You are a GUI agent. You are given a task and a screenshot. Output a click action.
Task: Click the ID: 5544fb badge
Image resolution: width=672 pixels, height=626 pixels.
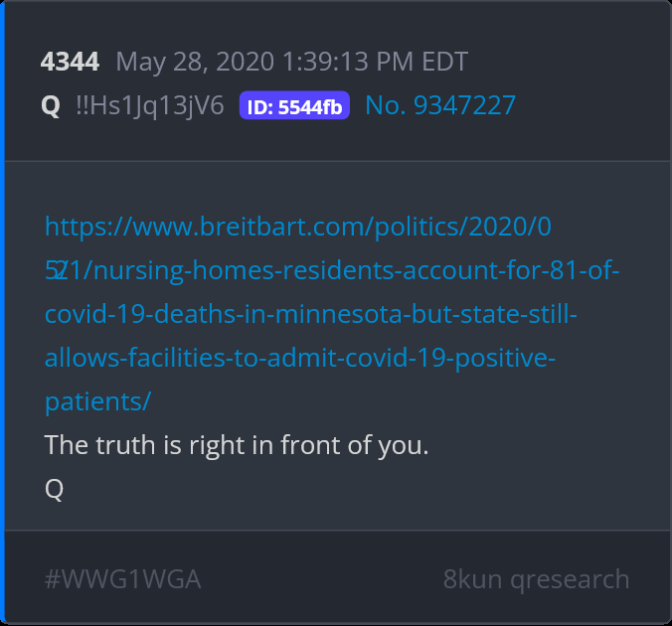click(x=294, y=105)
